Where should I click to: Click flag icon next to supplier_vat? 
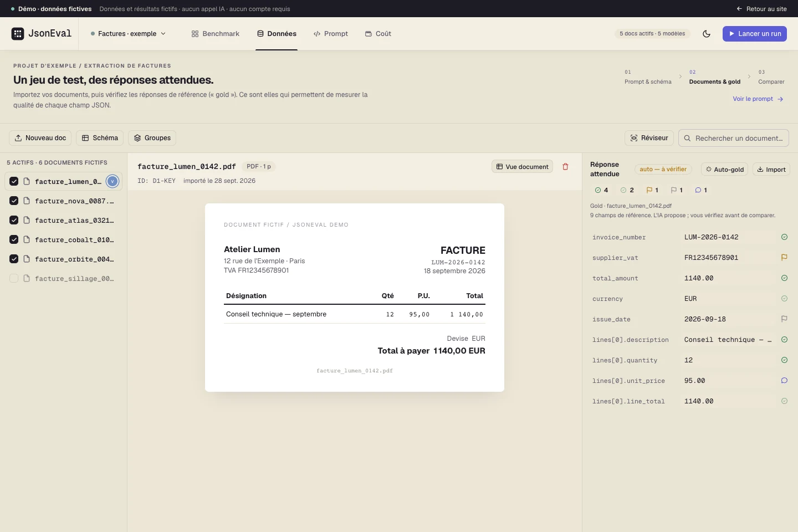tap(784, 258)
